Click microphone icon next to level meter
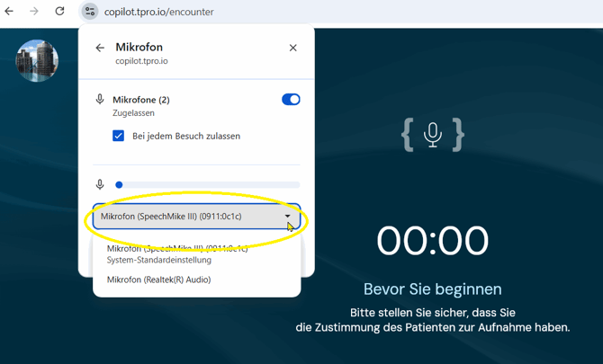The height and width of the screenshot is (364, 603). tap(100, 184)
